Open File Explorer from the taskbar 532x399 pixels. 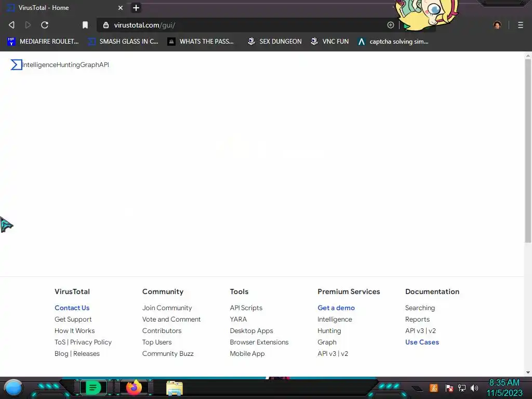tap(175, 388)
